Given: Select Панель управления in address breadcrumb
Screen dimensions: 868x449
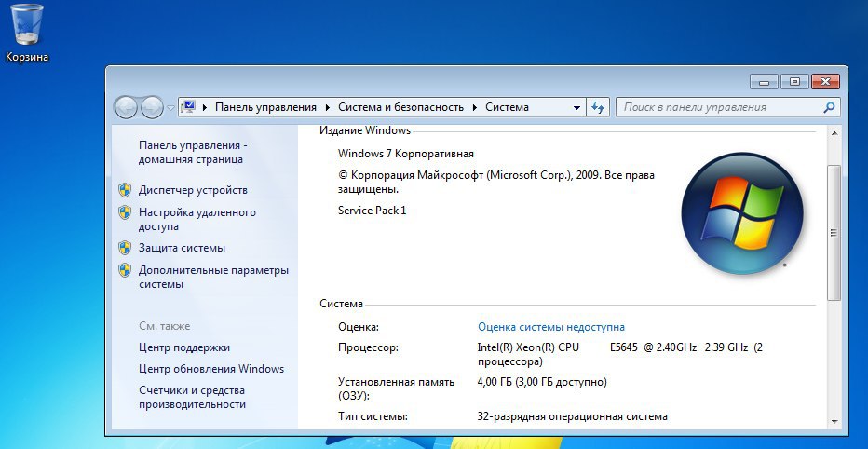Looking at the screenshot, I should pyautogui.click(x=265, y=107).
